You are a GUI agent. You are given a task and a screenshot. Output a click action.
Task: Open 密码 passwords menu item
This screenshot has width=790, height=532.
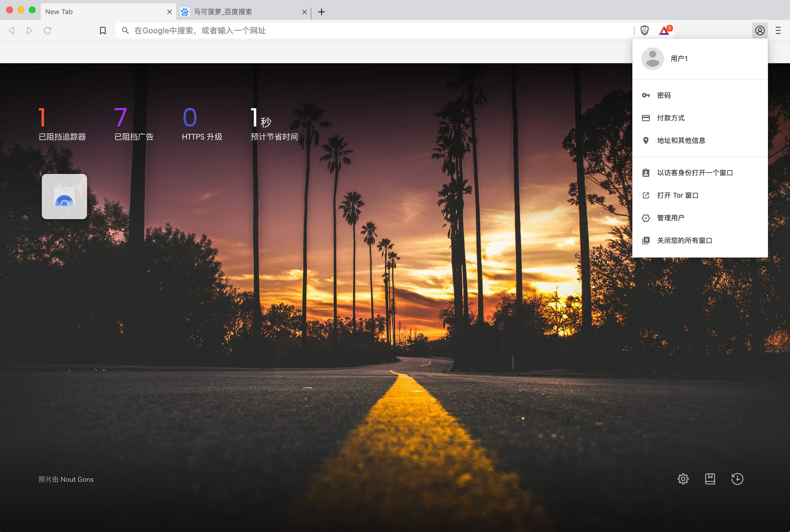click(x=700, y=95)
